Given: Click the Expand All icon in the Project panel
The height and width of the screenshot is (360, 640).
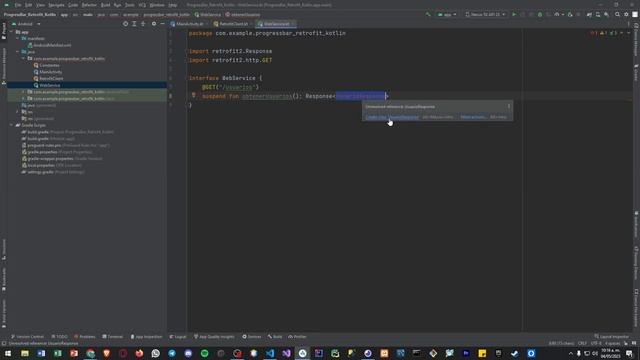Looking at the screenshot, I should tap(134, 24).
